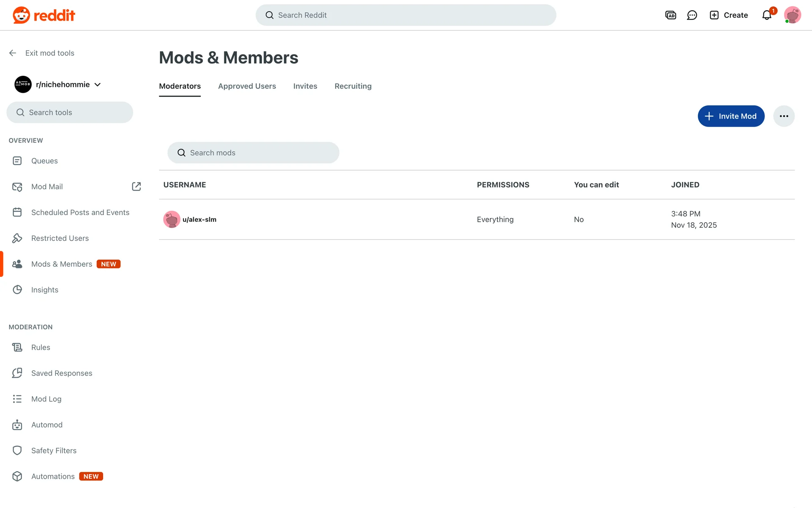Viewport: 812px width, 508px height.
Task: Open Mod Log in the sidebar
Action: 46,399
